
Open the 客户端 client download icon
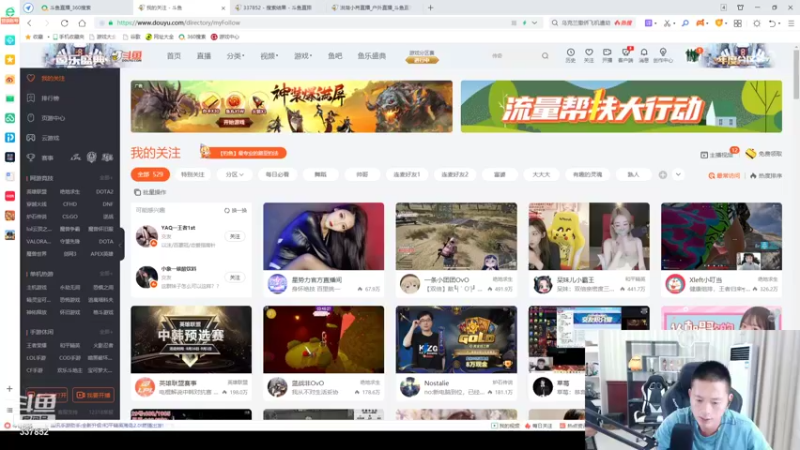pyautogui.click(x=626, y=55)
